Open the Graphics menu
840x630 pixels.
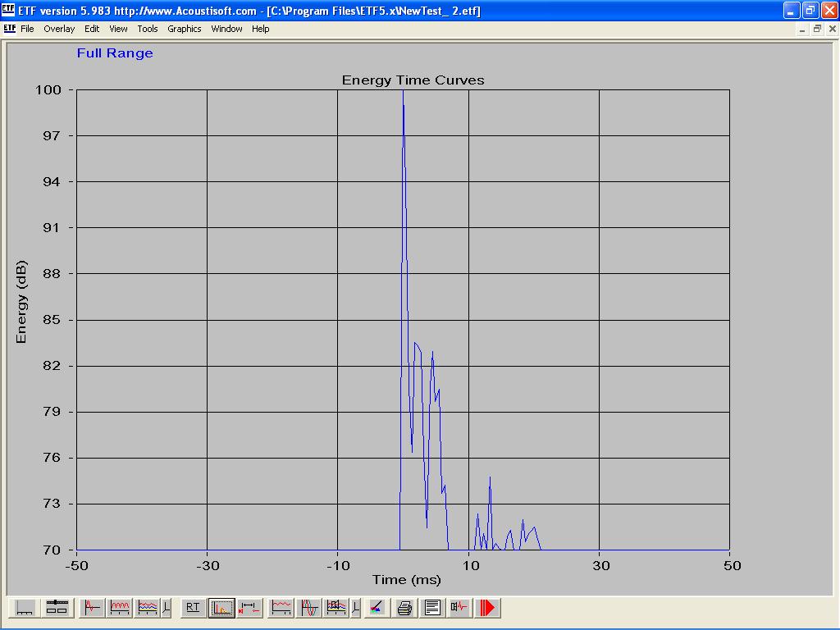[x=184, y=29]
